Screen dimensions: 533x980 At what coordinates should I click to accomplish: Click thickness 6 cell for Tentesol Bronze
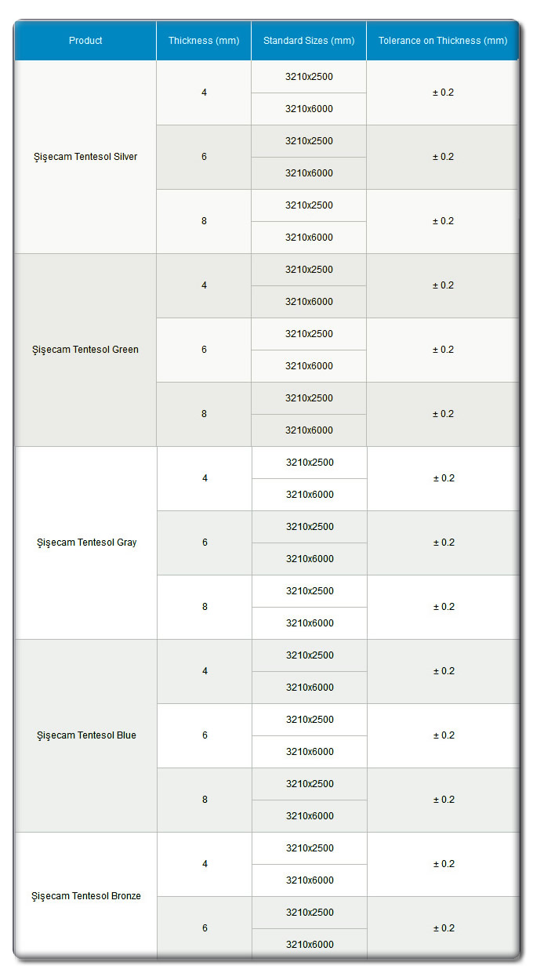[x=205, y=928]
